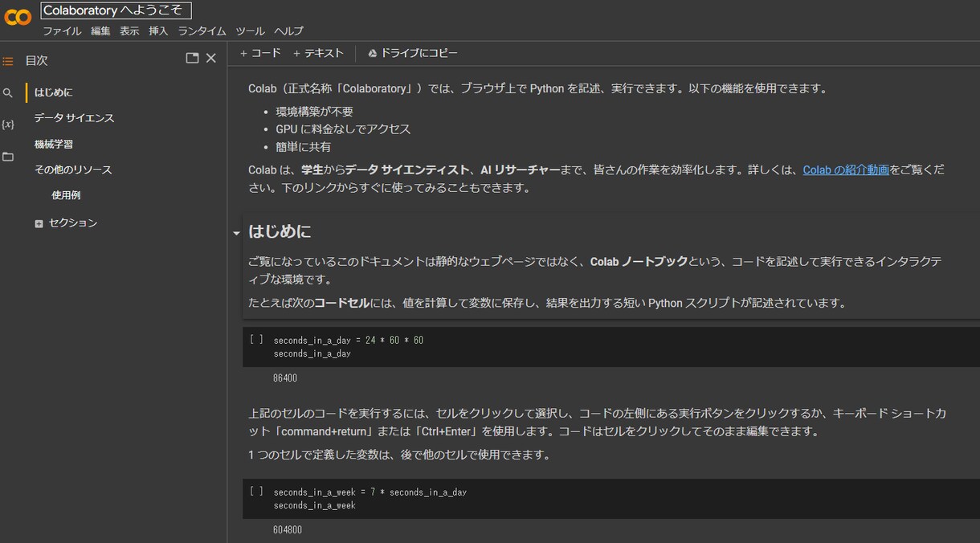Open the ヘルプ menu
Viewport: 980px width, 543px height.
(288, 31)
